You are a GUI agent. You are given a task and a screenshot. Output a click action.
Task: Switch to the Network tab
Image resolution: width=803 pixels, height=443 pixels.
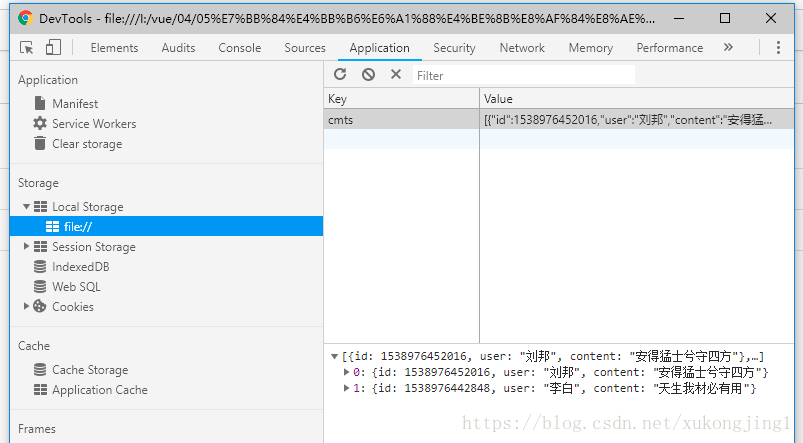point(522,48)
